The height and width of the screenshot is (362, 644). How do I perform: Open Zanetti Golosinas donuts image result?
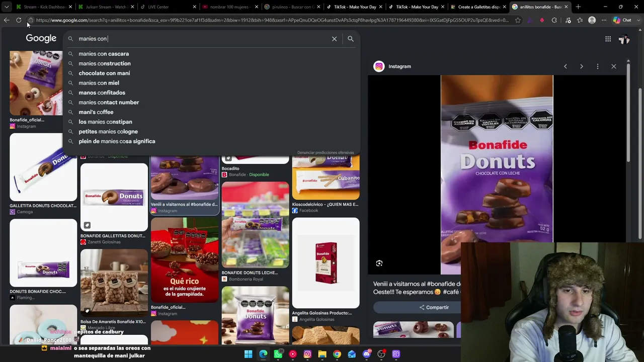(114, 198)
